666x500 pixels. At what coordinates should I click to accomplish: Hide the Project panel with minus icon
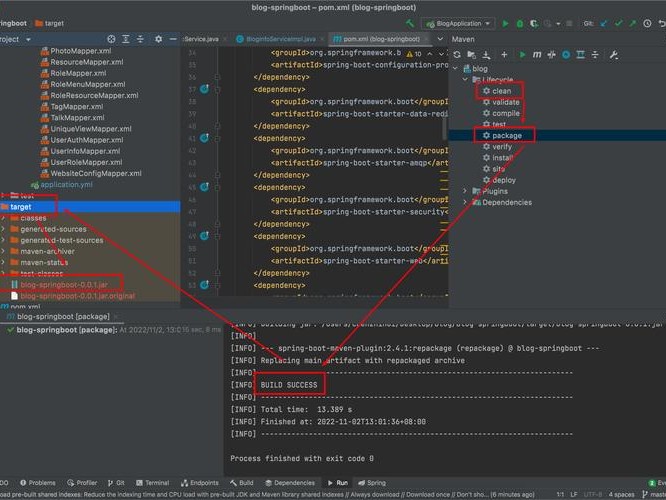point(173,39)
